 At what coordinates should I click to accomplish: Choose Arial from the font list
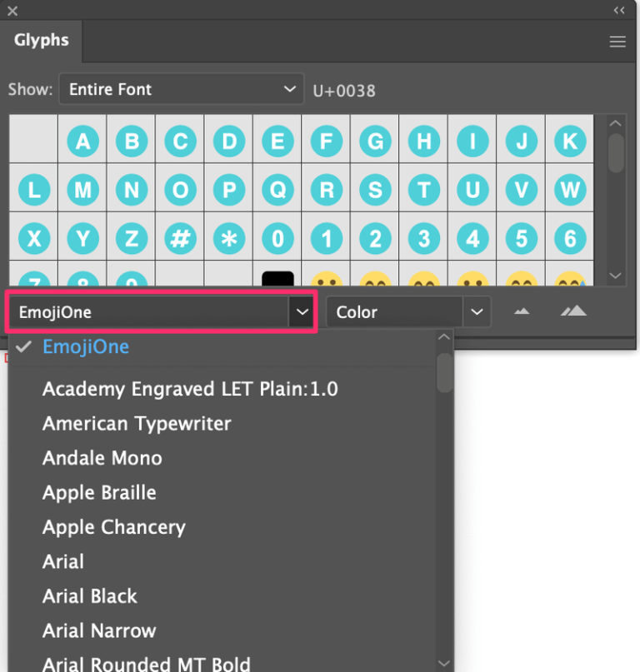coord(62,561)
